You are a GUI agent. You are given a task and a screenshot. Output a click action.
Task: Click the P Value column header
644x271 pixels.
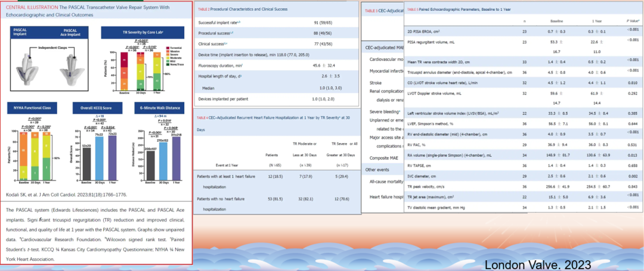pyautogui.click(x=633, y=20)
